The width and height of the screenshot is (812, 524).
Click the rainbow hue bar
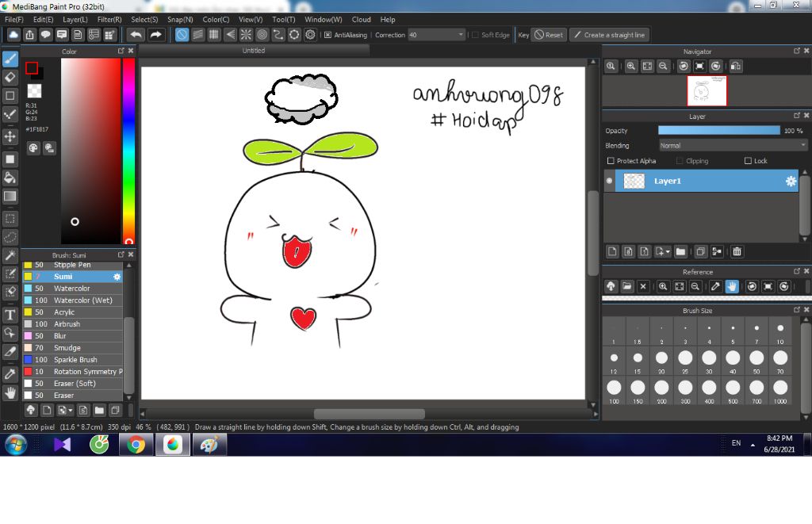[128, 151]
